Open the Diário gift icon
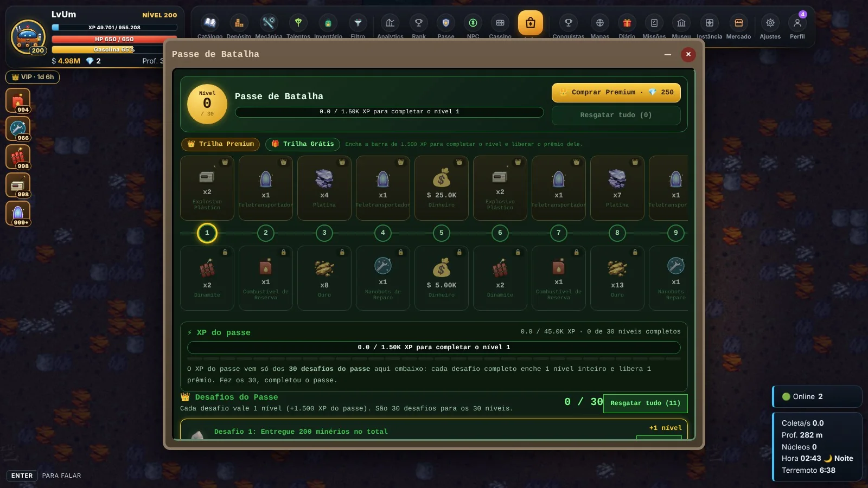This screenshot has width=868, height=488. (x=627, y=23)
